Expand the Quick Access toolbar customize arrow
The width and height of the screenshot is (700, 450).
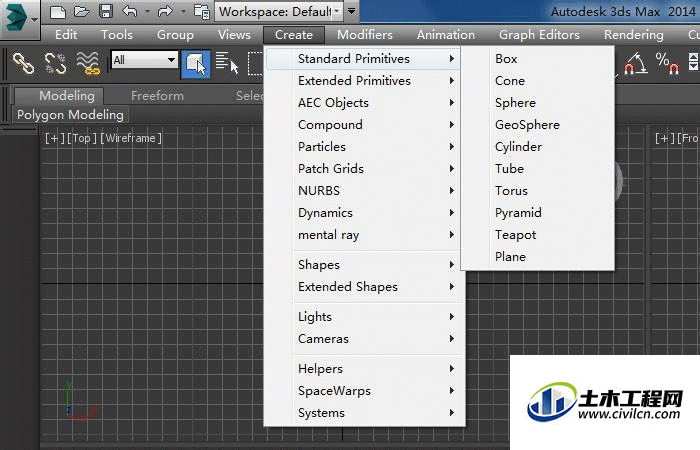[352, 11]
